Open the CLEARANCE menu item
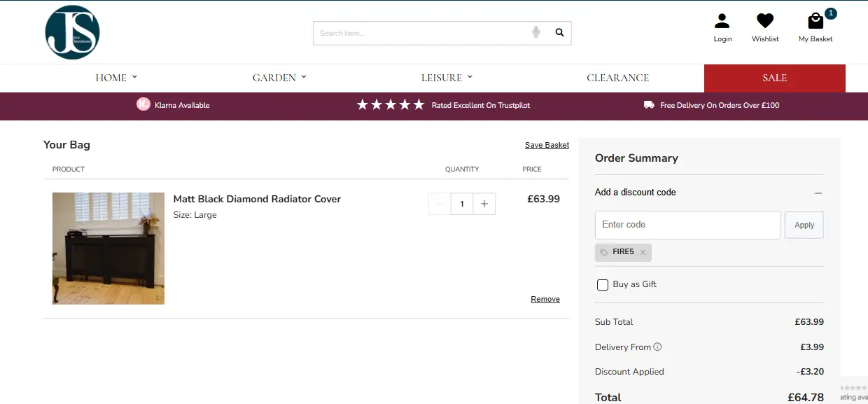The width and height of the screenshot is (868, 404). pos(617,78)
